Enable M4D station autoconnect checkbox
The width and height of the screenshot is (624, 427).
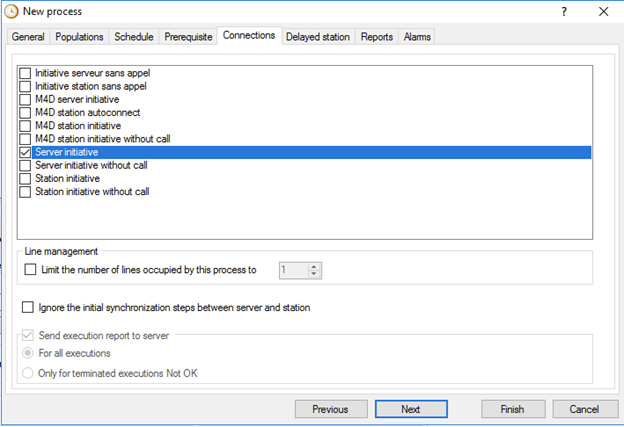click(25, 113)
